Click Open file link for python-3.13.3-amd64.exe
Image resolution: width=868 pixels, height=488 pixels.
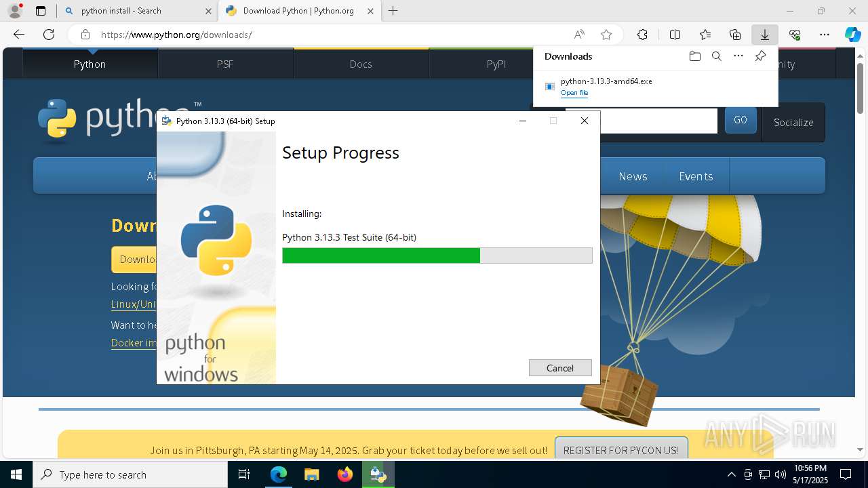point(574,93)
